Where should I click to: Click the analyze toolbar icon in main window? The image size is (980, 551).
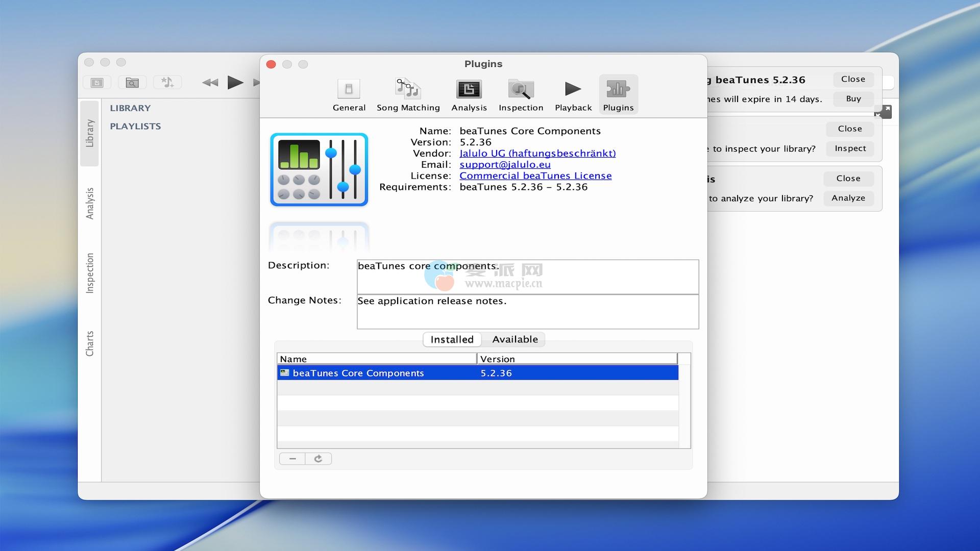(97, 83)
